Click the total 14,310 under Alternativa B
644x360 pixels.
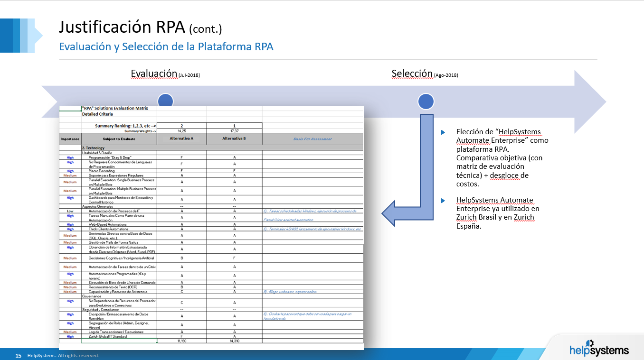point(234,341)
